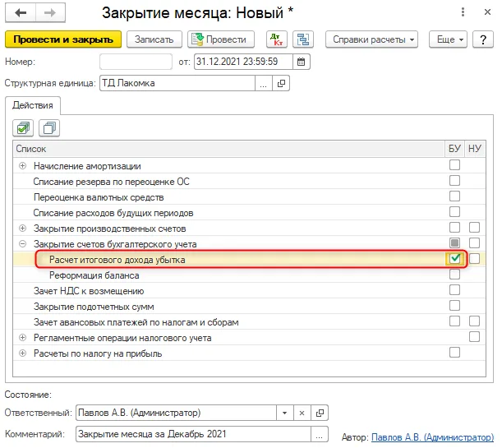This screenshot has height=448, width=502.
Task: Click the Провести и закрыть button
Action: (x=63, y=39)
